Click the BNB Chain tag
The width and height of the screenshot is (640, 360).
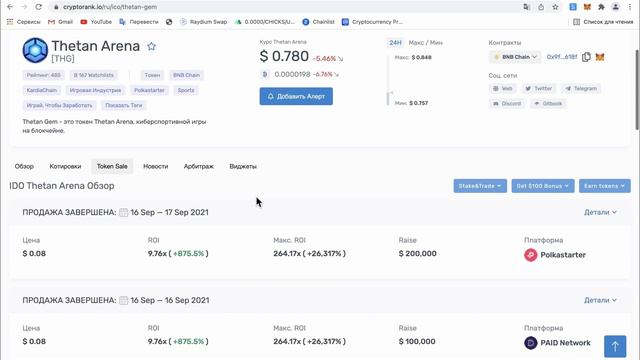coord(187,75)
